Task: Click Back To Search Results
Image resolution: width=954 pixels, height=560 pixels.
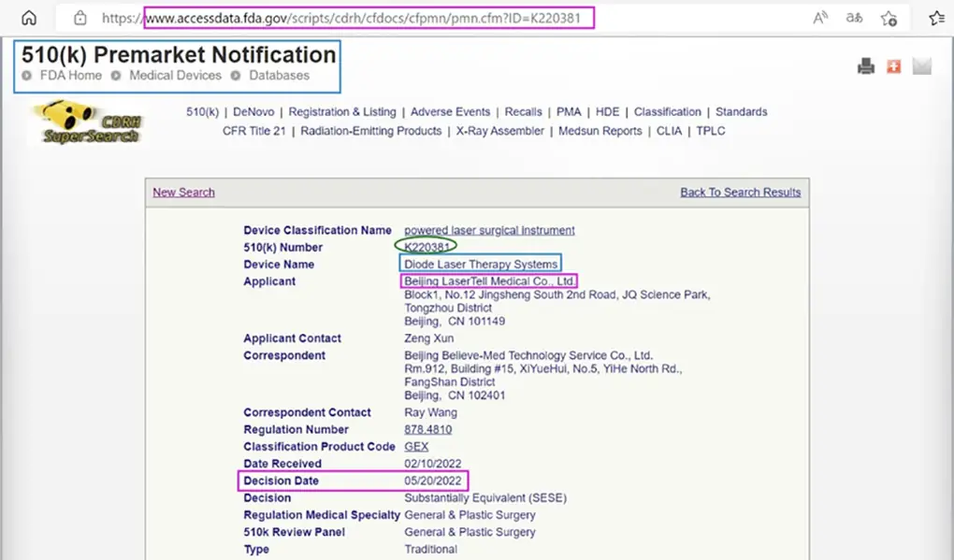Action: click(740, 193)
